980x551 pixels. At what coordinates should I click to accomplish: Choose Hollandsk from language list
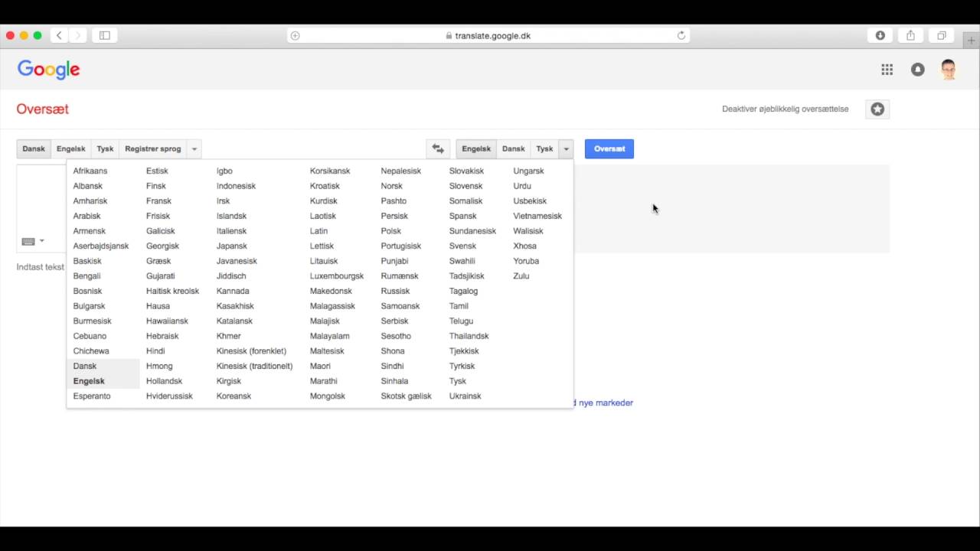(x=164, y=380)
